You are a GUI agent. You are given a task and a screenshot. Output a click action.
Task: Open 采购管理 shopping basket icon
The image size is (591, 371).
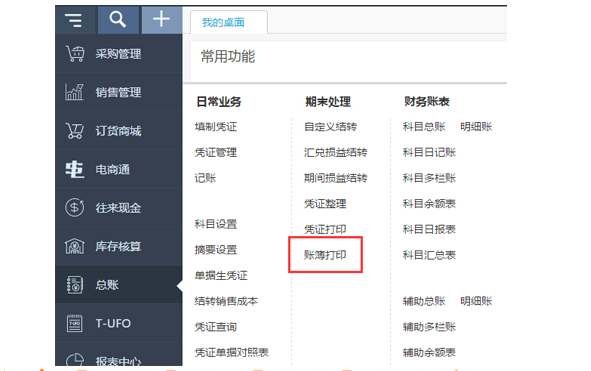(x=75, y=54)
